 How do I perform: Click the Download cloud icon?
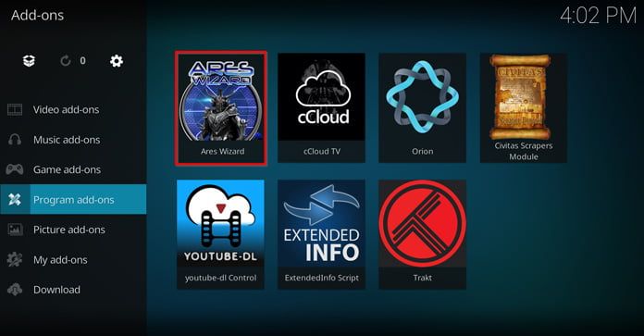coord(15,290)
